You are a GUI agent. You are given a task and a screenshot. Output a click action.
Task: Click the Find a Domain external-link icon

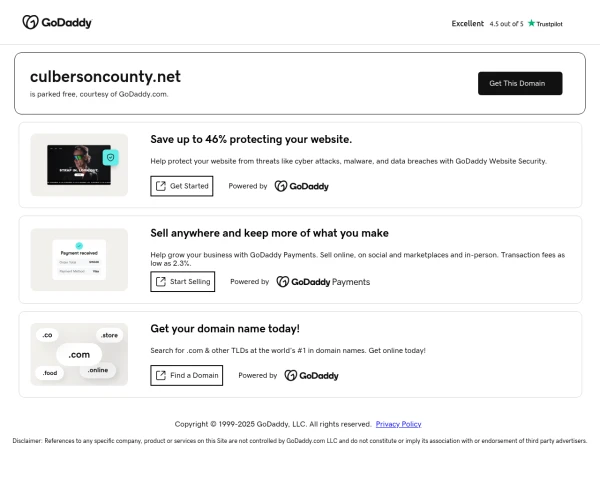pos(161,376)
